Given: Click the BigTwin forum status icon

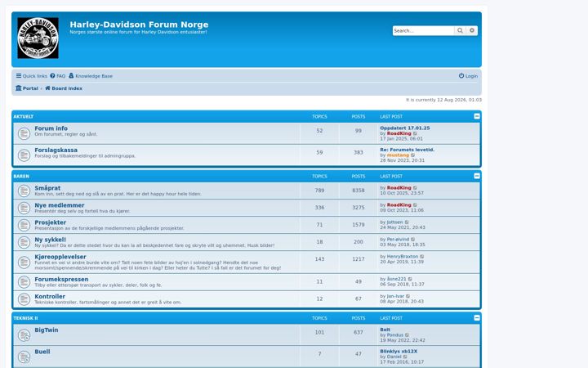Looking at the screenshot, I should coord(24,335).
